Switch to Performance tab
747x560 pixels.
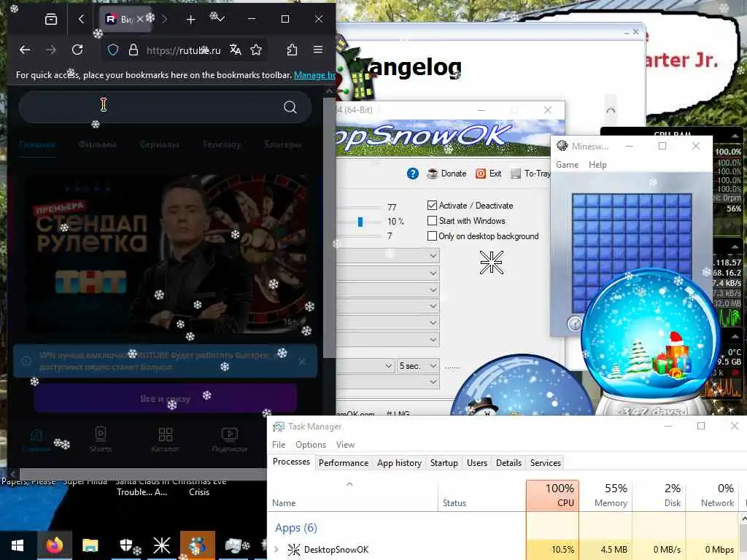click(x=344, y=463)
